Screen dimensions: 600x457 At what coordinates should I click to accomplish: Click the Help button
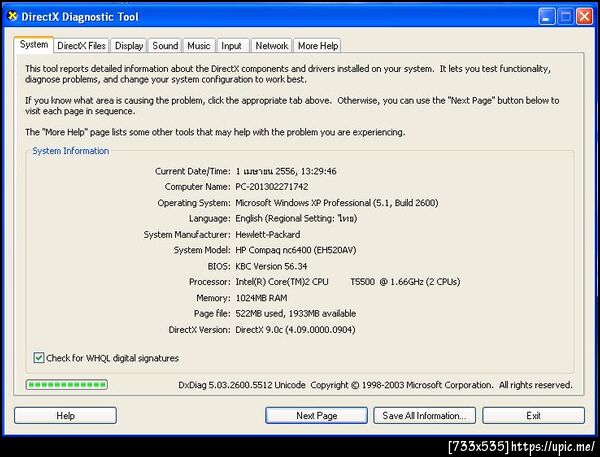coord(65,415)
